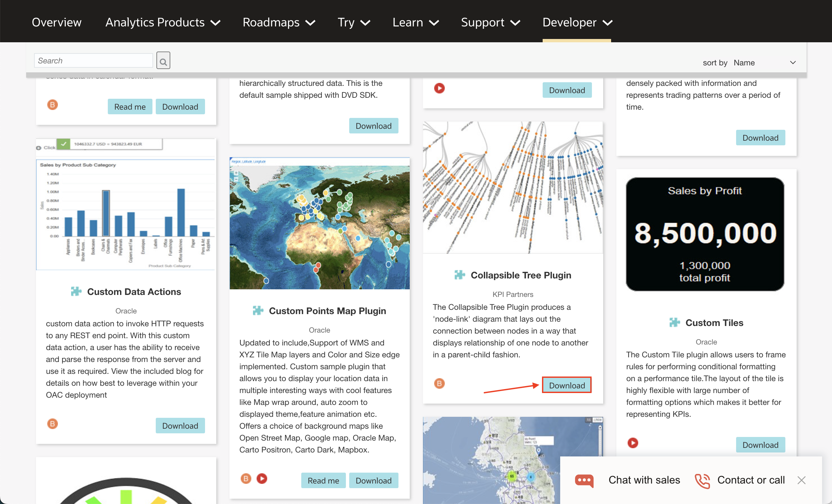Close the chat and contact popup
The height and width of the screenshot is (504, 832).
pos(801,480)
